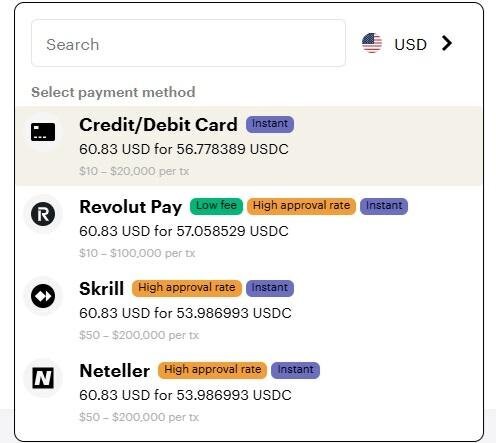Click the 60.83 USD for 56.778389 USDC quote
This screenshot has width=496, height=443.
pyautogui.click(x=184, y=149)
